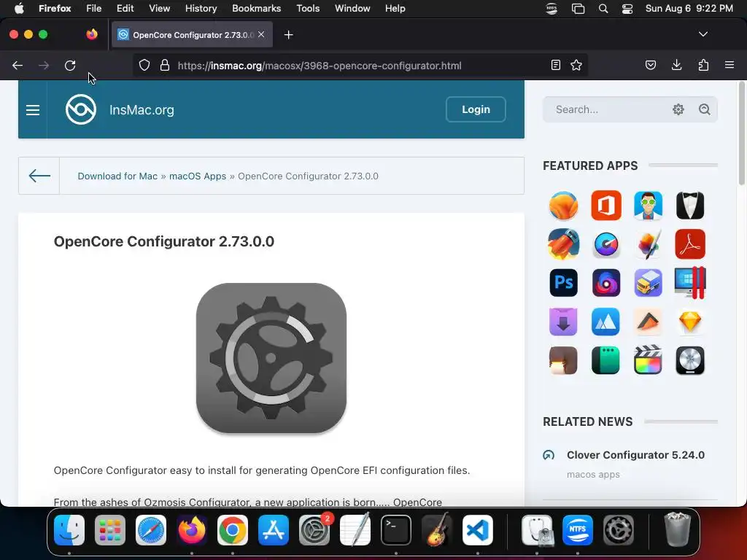This screenshot has height=560, width=747.
Task: Click the OpenCore Configurator gear app image
Action: tap(271, 358)
